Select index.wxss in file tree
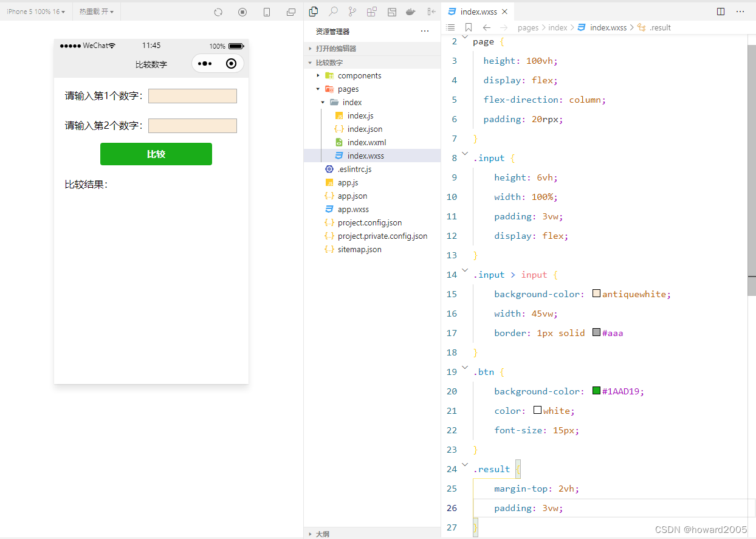Image resolution: width=756 pixels, height=539 pixels. (372, 156)
